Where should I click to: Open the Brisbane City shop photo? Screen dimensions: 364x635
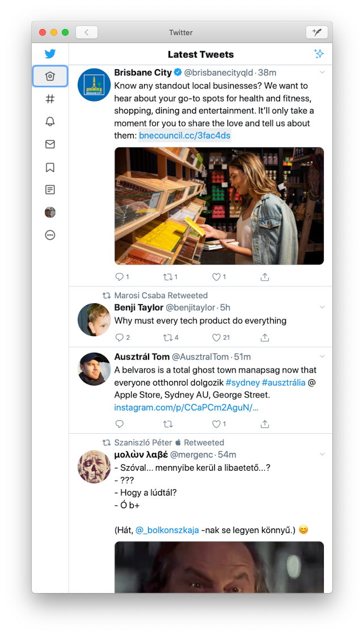tap(219, 206)
